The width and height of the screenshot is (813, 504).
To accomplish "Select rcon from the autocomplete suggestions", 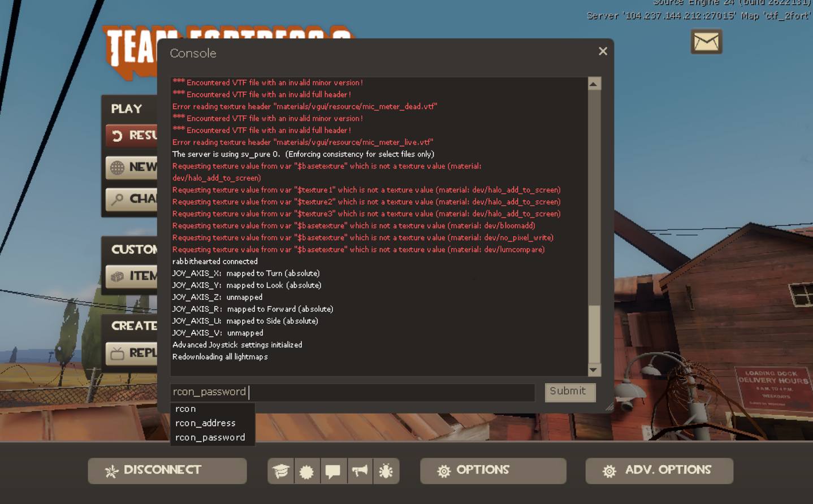I will (185, 409).
